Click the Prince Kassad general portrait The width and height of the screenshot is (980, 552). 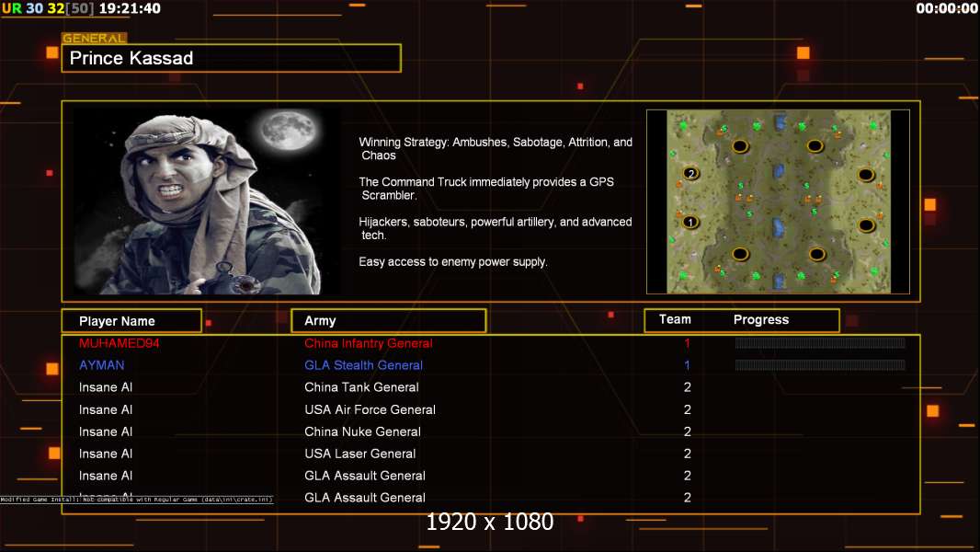tap(207, 201)
